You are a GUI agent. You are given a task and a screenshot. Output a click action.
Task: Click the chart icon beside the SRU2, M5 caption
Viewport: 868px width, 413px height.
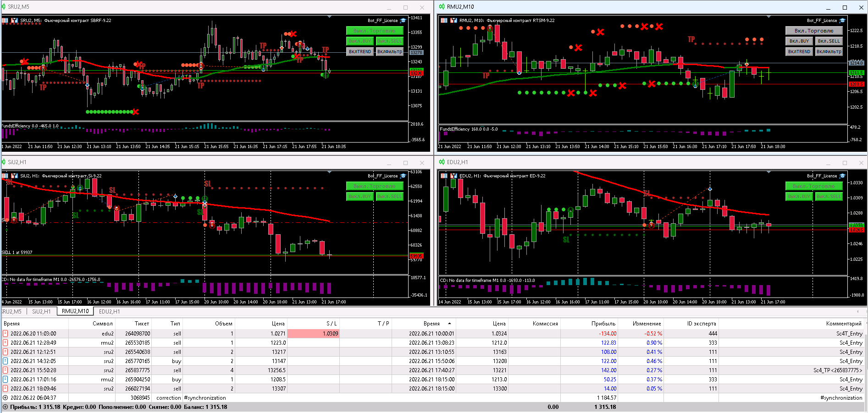(14, 21)
